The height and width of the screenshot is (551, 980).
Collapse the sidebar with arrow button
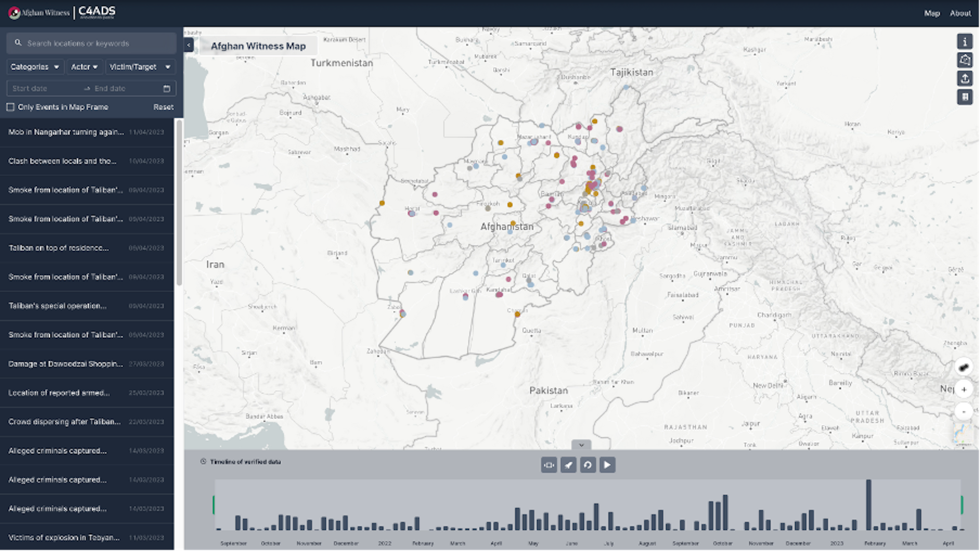tap(189, 45)
